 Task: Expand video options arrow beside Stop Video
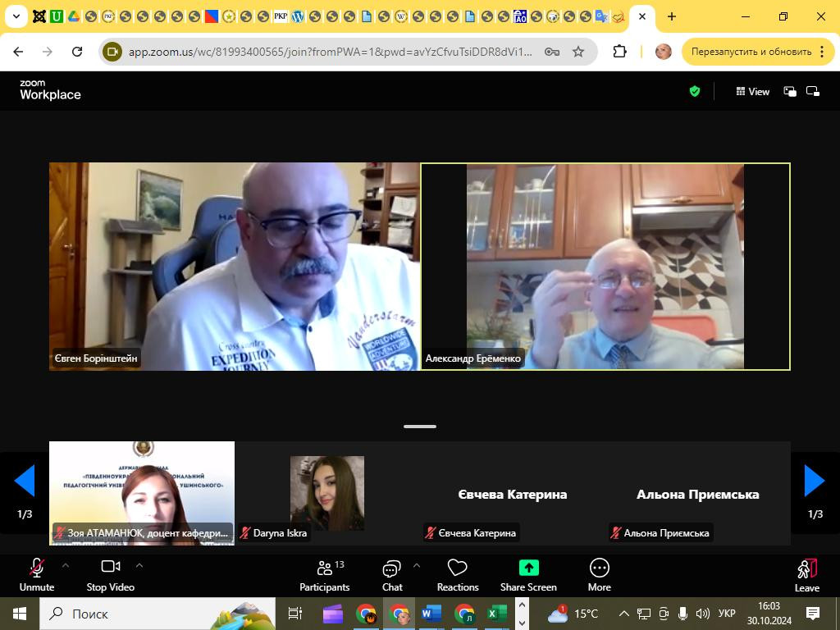click(139, 565)
